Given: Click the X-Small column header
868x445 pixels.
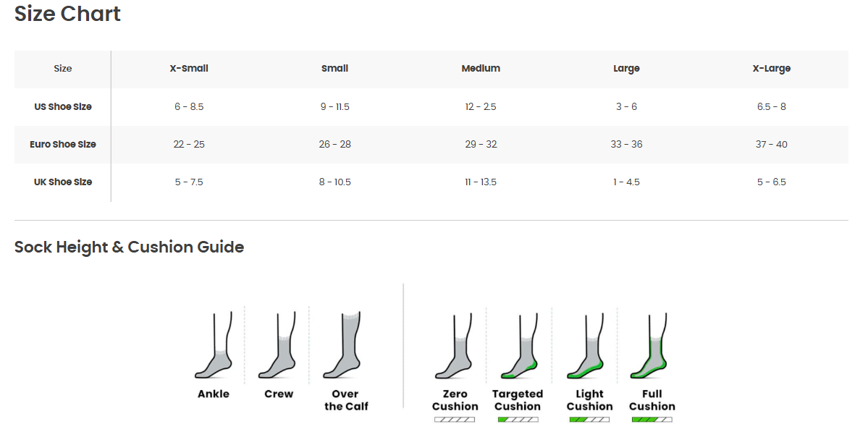Looking at the screenshot, I should [x=189, y=69].
